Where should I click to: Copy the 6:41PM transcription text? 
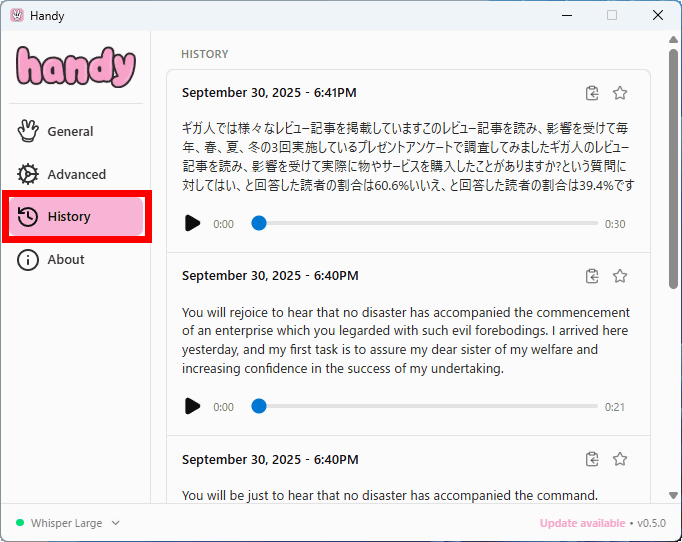592,93
